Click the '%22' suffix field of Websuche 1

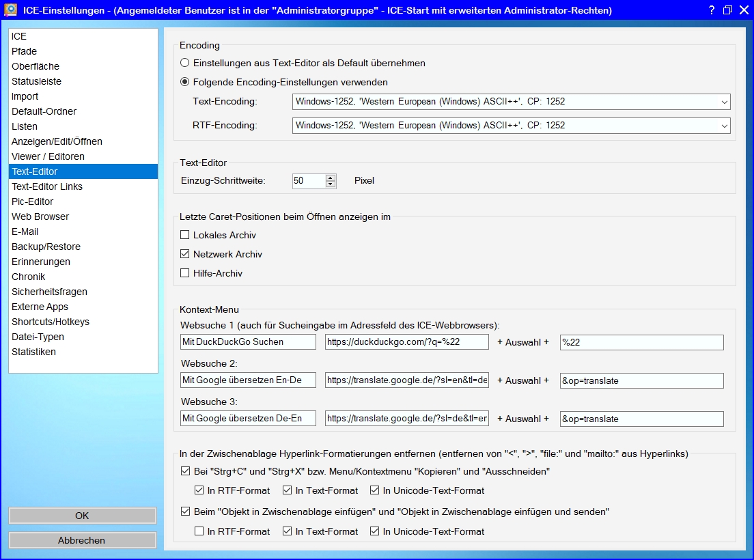tap(641, 342)
